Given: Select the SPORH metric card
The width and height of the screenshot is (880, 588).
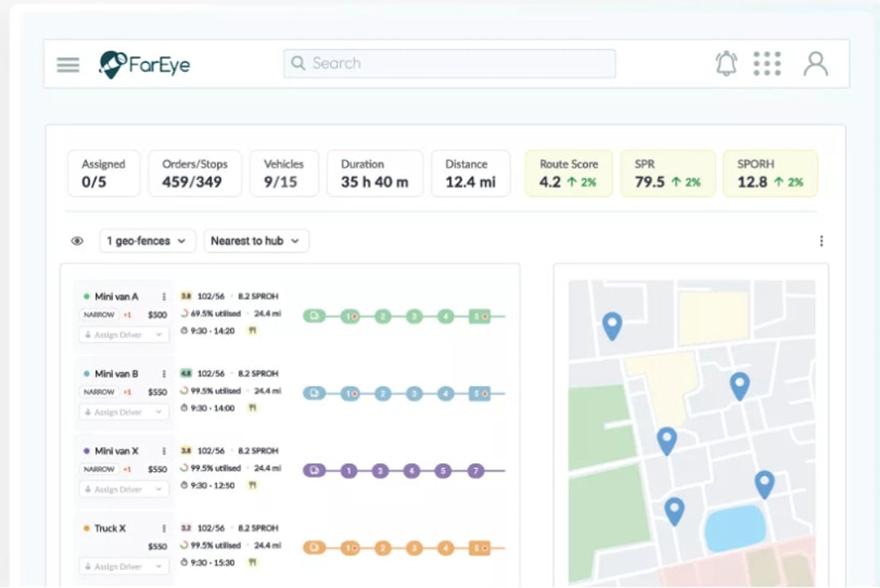Looking at the screenshot, I should tap(770, 174).
